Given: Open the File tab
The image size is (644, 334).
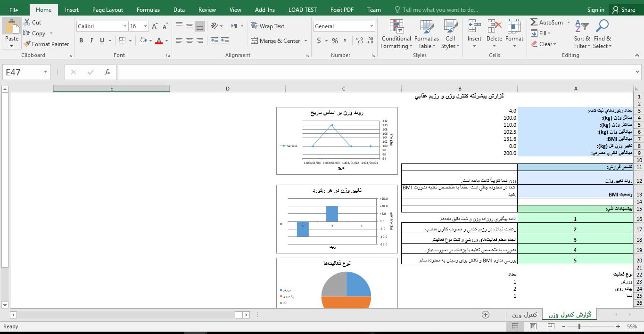Looking at the screenshot, I should (14, 10).
